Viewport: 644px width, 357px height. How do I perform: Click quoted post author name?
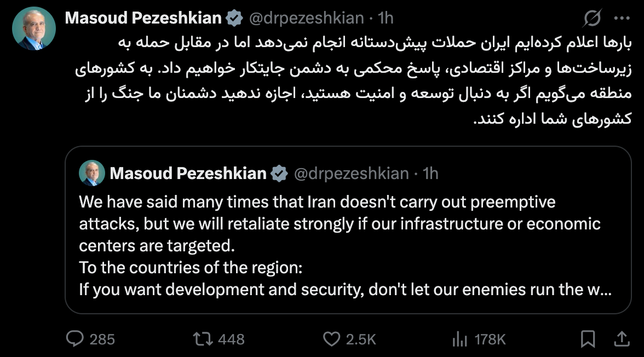point(188,174)
